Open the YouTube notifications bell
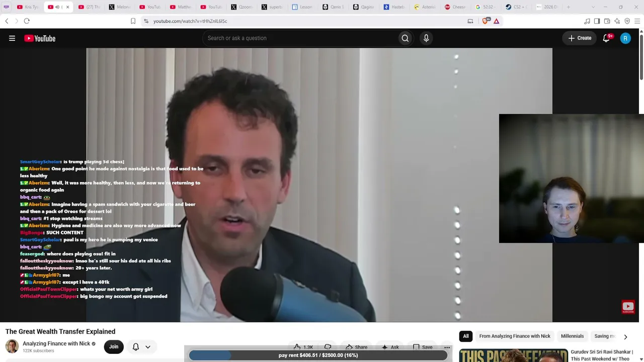 tap(606, 38)
